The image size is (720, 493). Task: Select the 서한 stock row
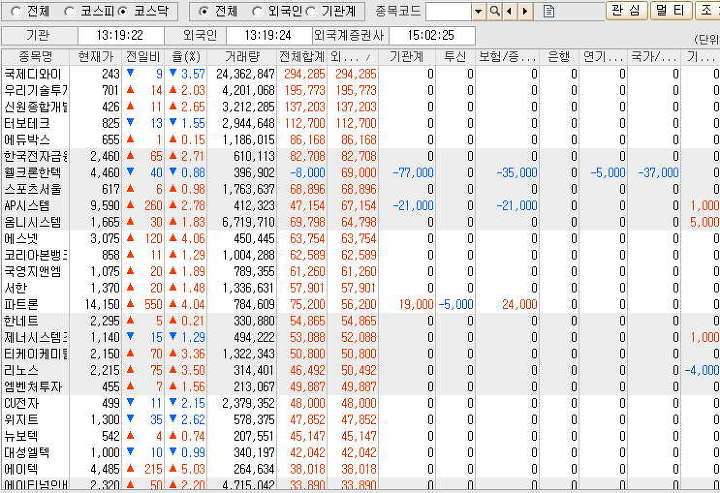click(360, 288)
